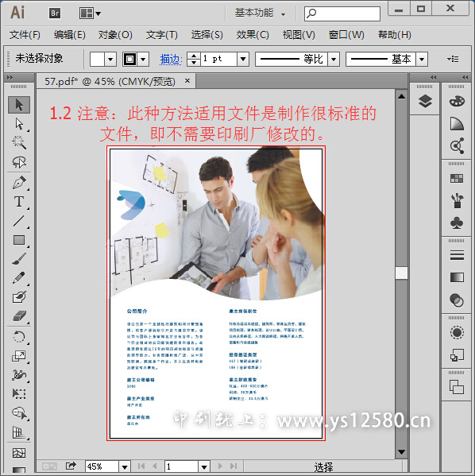475x476 pixels.
Task: Select the Pencil tool
Action: (x=19, y=277)
